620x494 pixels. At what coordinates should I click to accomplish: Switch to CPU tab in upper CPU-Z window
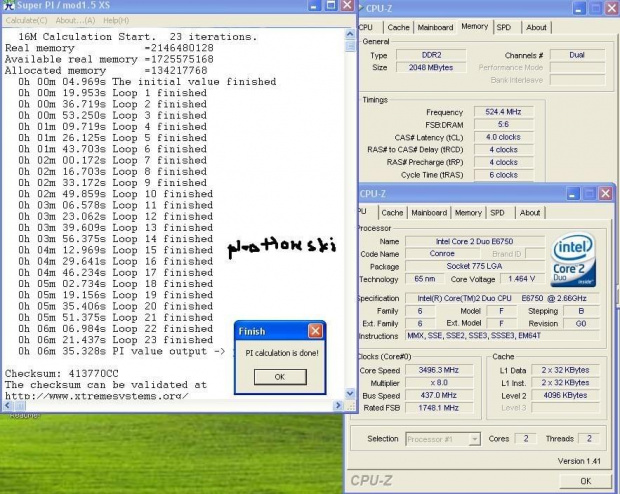click(x=366, y=27)
